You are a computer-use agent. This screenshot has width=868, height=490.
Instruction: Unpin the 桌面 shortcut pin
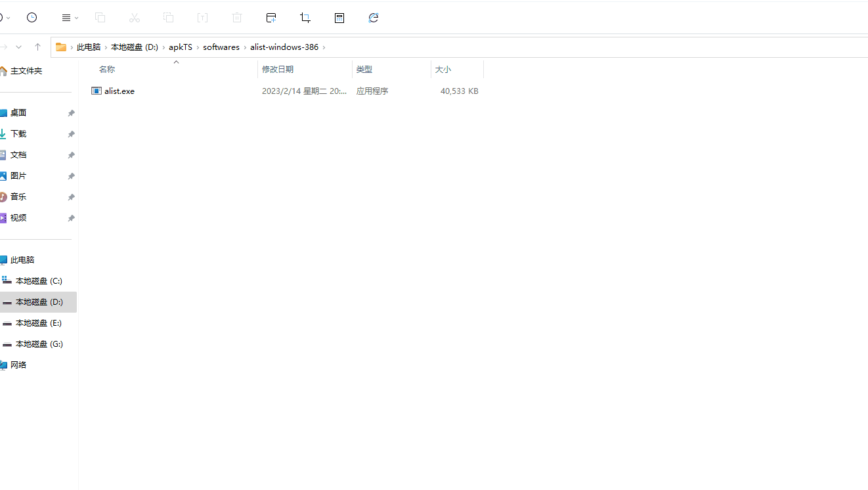click(x=71, y=112)
